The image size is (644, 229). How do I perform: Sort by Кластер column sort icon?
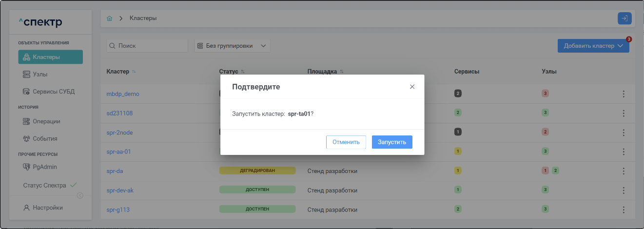(x=134, y=72)
